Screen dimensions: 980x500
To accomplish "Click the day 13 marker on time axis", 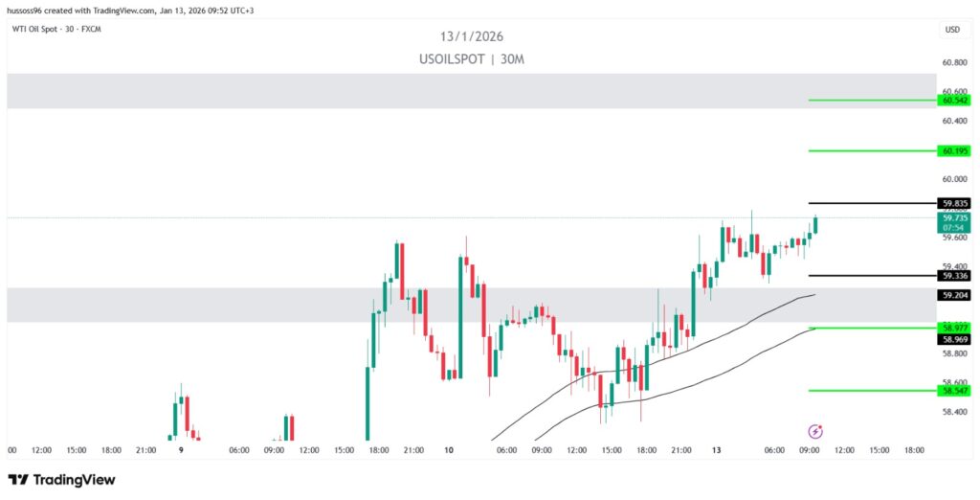I will point(716,449).
